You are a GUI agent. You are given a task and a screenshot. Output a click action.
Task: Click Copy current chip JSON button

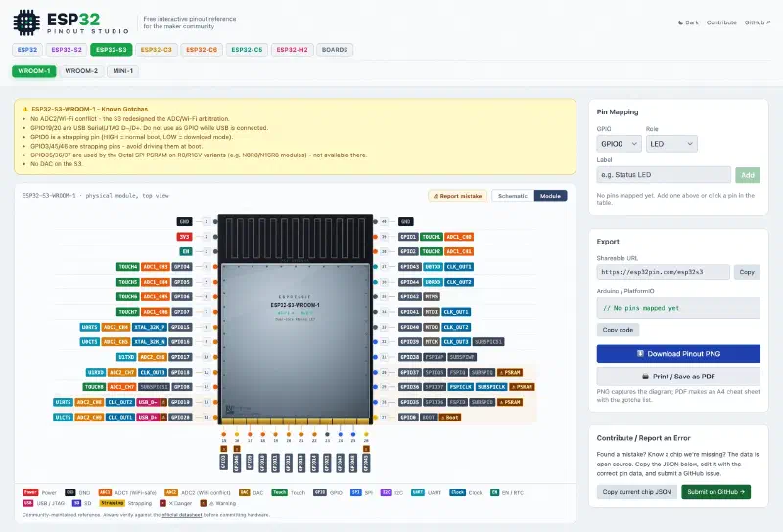[637, 492]
